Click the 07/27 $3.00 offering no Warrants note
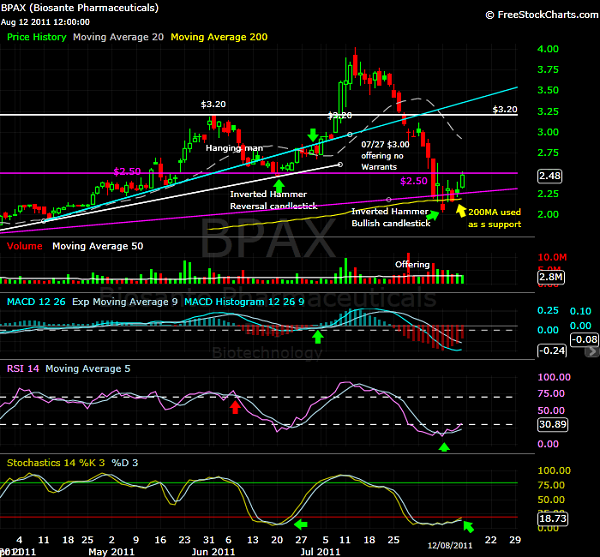This screenshot has width=600, height=557. tap(385, 156)
